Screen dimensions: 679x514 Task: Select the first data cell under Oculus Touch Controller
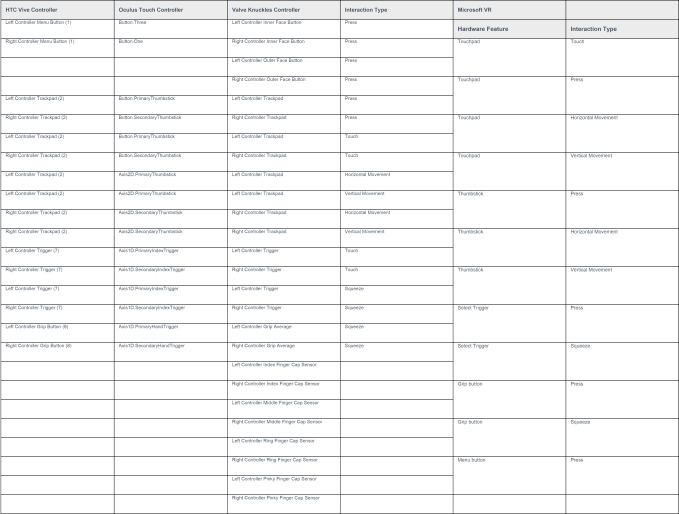coord(169,29)
